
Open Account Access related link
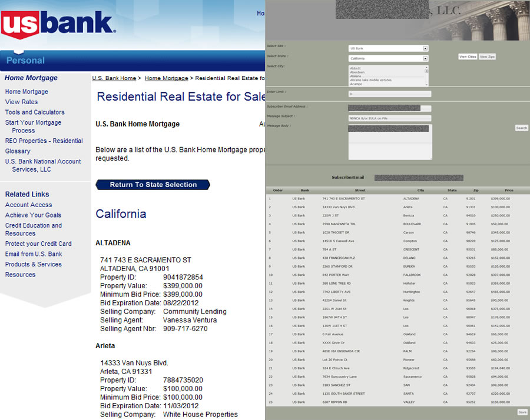coord(28,205)
